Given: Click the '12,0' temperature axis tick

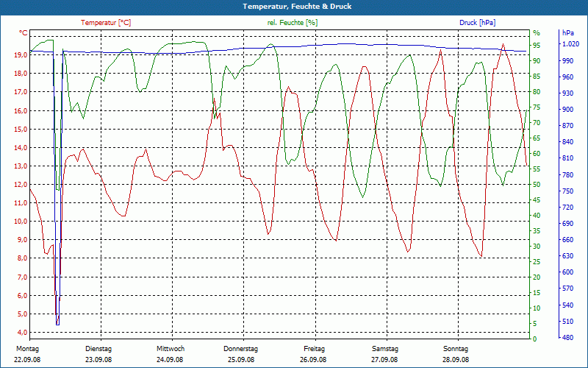Looking at the screenshot, I should pyautogui.click(x=21, y=185).
